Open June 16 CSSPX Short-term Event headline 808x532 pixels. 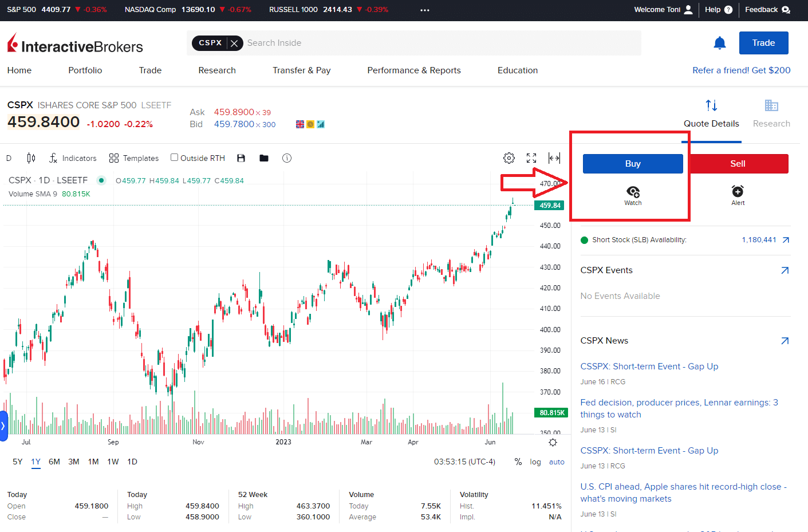649,367
